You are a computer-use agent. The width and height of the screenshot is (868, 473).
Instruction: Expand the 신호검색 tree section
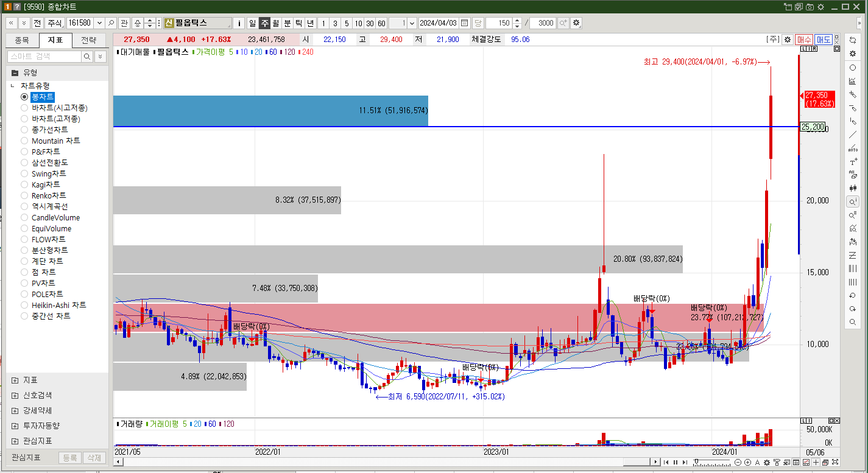(15, 395)
